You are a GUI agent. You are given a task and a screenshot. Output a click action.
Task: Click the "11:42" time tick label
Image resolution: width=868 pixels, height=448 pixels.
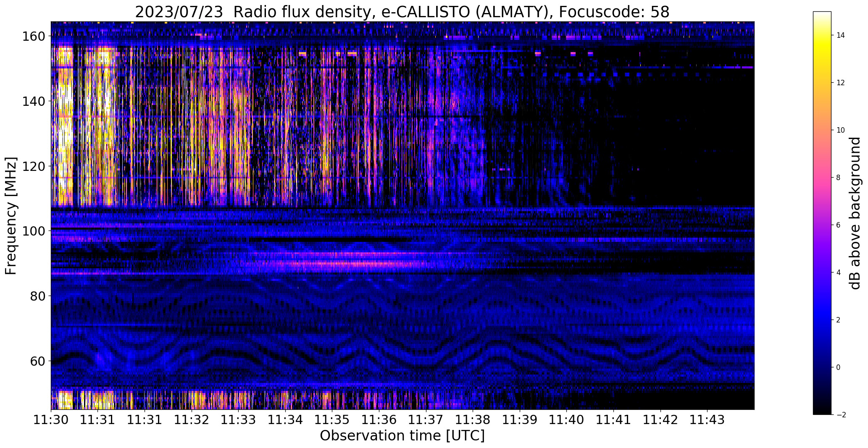pos(661,419)
